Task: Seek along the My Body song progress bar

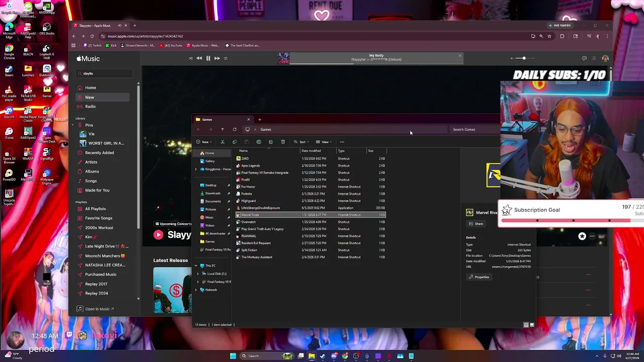Action: click(x=376, y=63)
